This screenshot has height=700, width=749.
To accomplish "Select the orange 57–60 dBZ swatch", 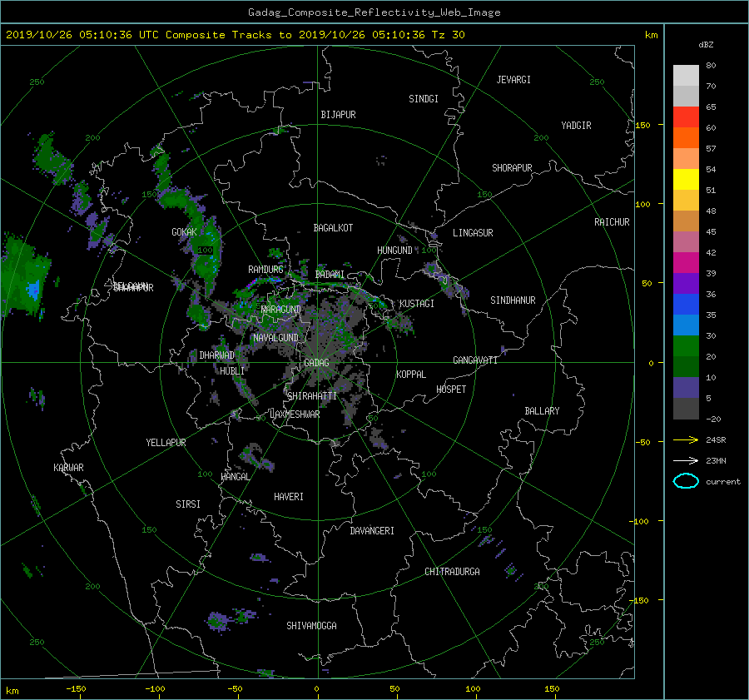I will [686, 138].
